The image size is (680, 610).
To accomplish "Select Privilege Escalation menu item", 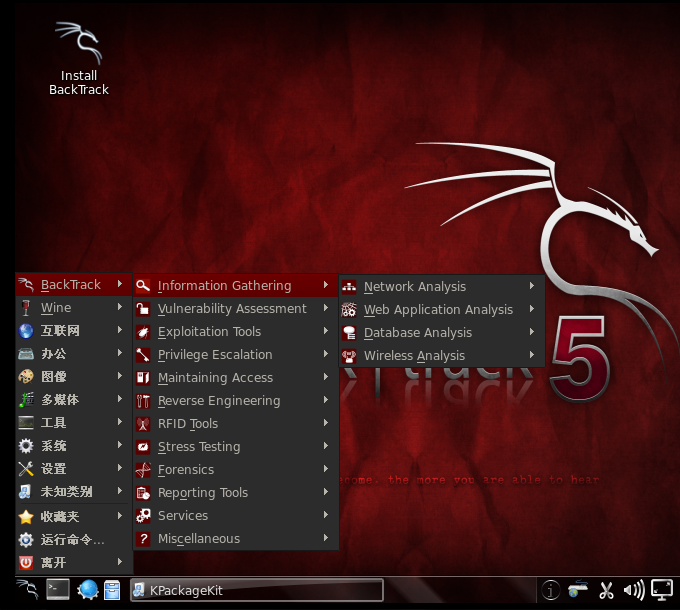I will pos(235,355).
